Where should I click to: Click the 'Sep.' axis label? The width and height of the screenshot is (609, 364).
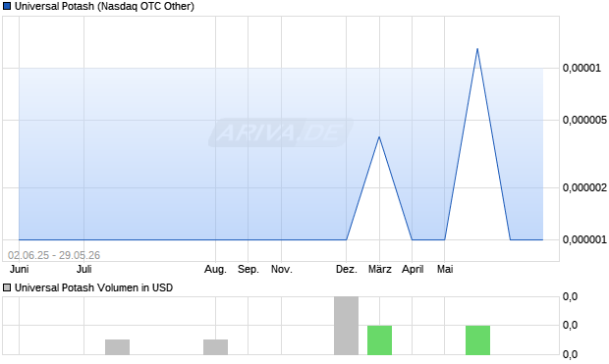click(x=249, y=269)
